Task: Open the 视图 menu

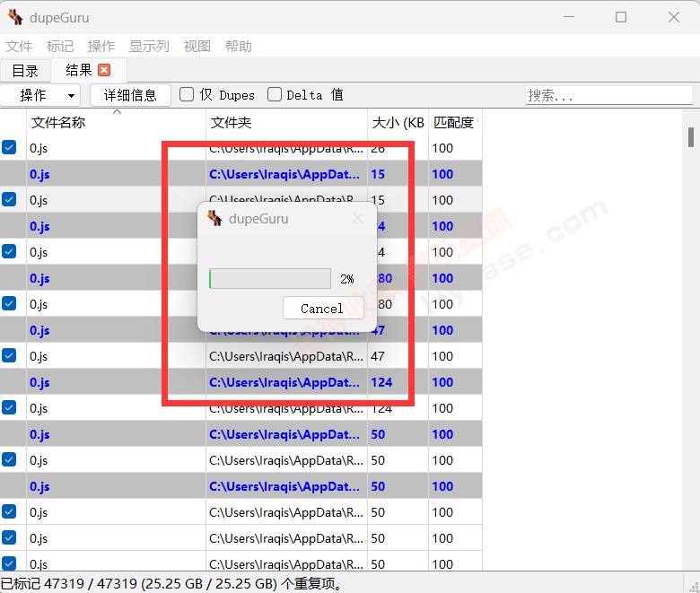Action: click(x=197, y=46)
